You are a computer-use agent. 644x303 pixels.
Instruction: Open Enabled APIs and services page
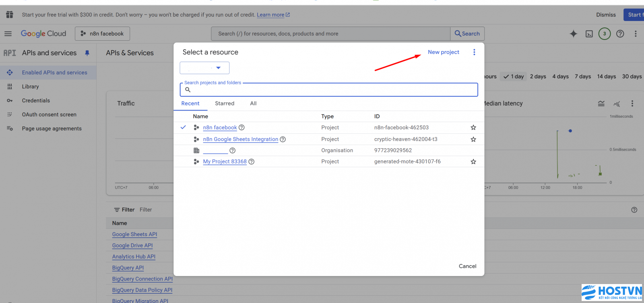tap(48, 73)
